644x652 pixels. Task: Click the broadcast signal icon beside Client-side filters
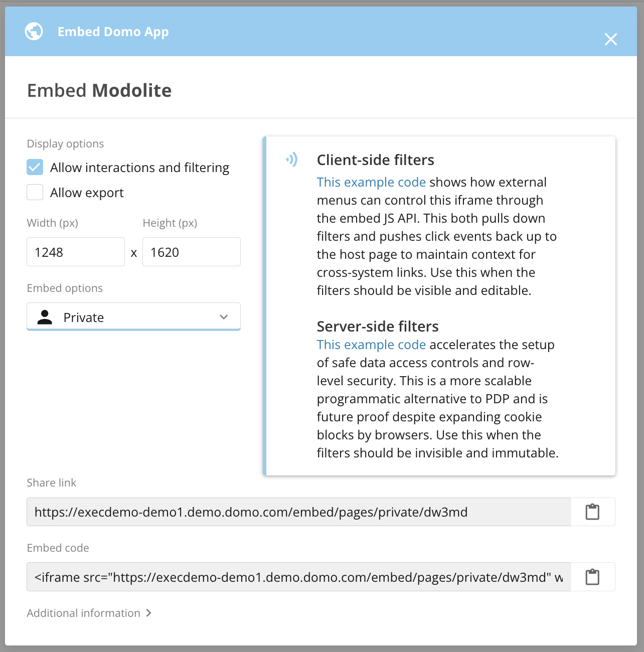(292, 159)
